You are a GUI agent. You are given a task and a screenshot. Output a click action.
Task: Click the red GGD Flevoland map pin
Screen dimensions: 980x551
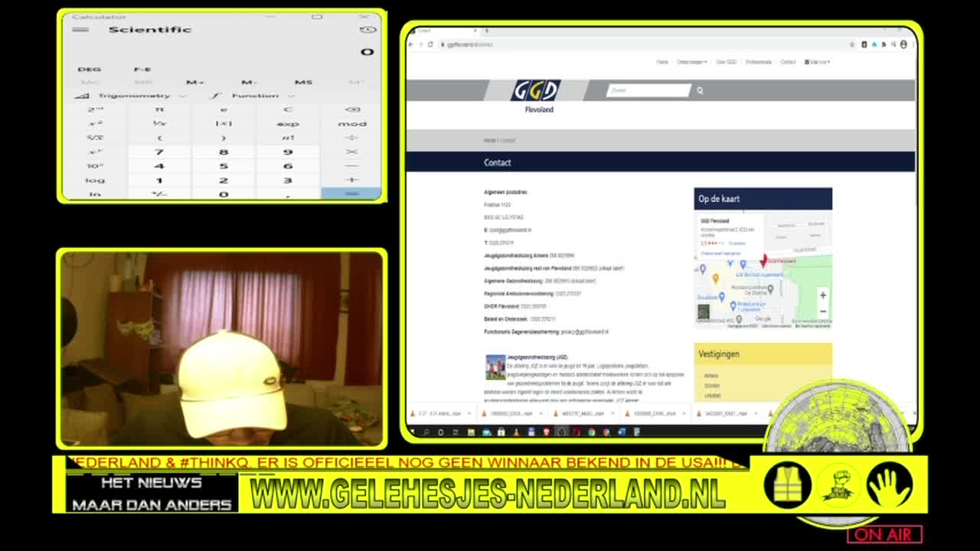point(763,261)
